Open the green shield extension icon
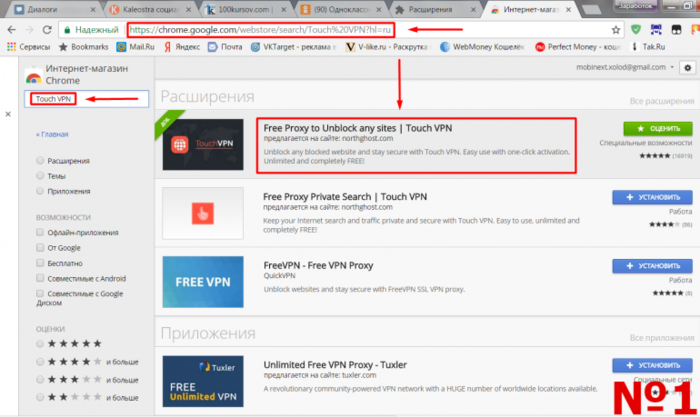Image resolution: width=700 pixels, height=417 pixels. tap(636, 30)
